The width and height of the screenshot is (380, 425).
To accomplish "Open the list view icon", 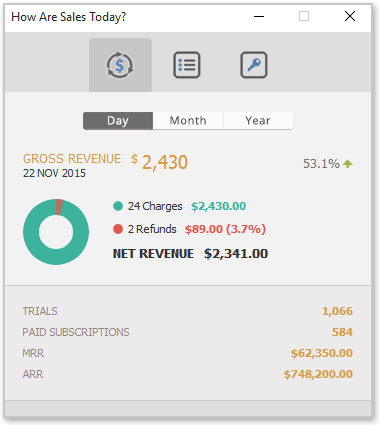I will 187,65.
